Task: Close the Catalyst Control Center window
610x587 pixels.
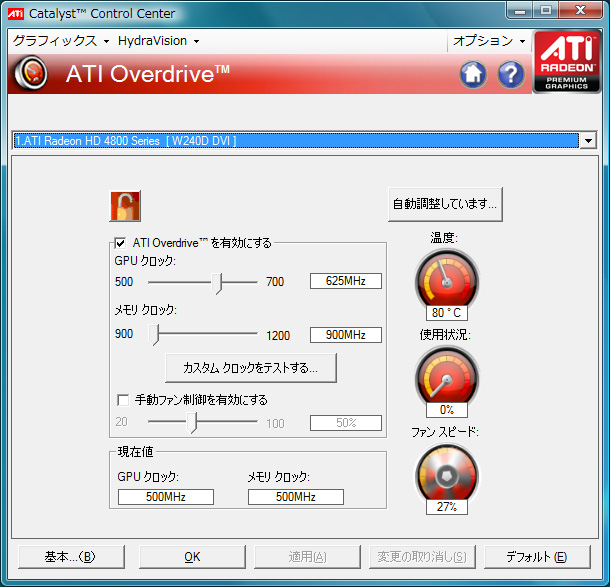Action: click(x=580, y=11)
